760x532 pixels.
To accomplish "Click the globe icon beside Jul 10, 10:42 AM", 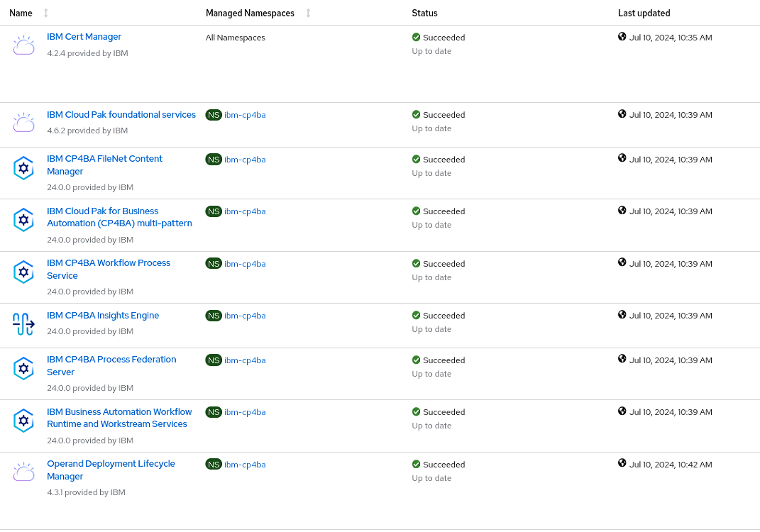I will (622, 462).
